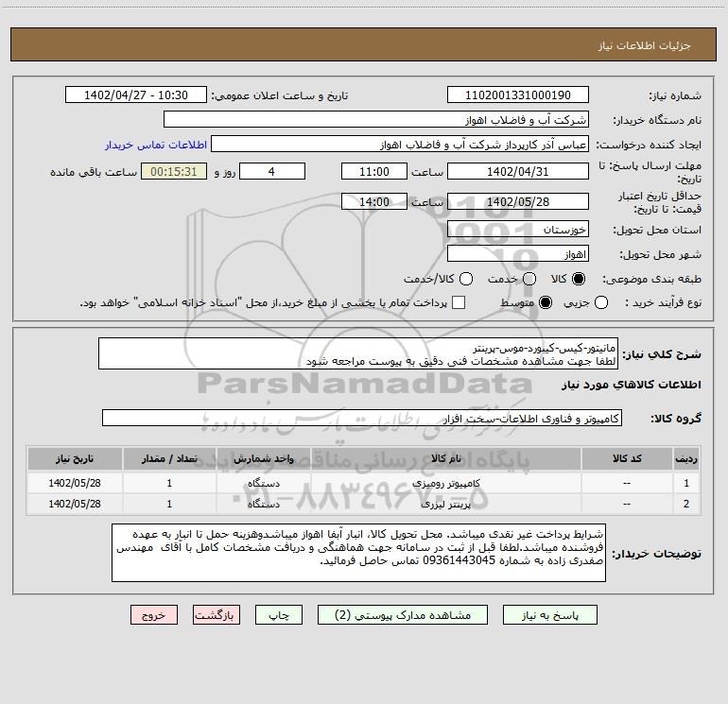Click the جزئیات اطلاعات نیاز header title
This screenshot has height=704, width=728.
tap(645, 45)
